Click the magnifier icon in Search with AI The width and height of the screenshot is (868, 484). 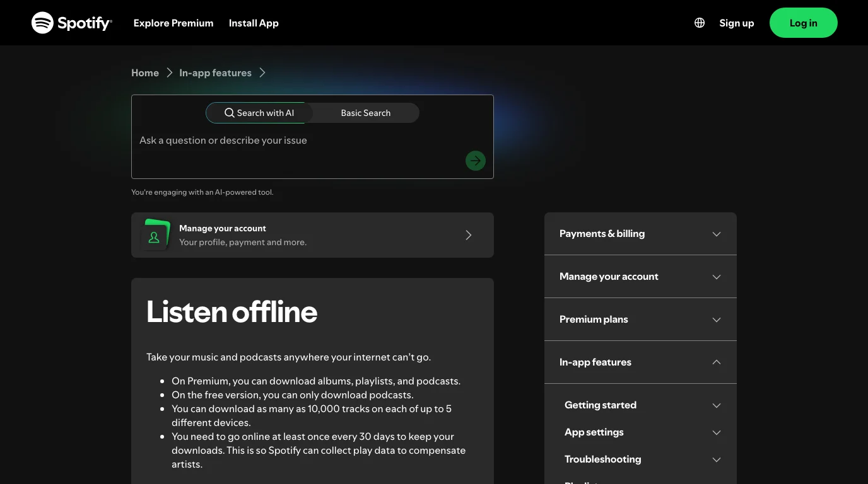coord(230,113)
